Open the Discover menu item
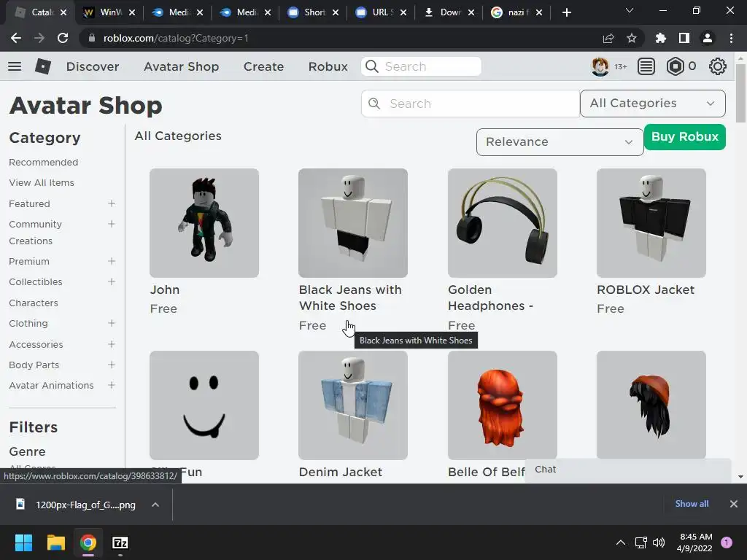747x560 pixels. [93, 66]
